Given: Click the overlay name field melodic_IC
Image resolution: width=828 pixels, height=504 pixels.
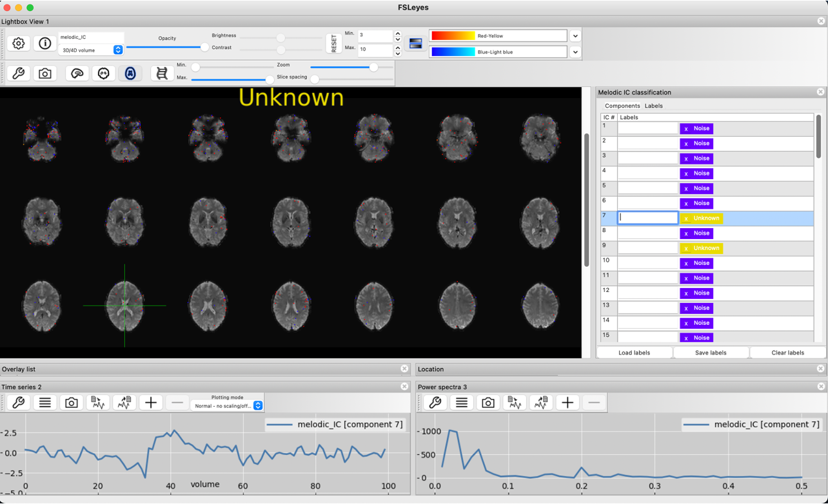Looking at the screenshot, I should 91,37.
